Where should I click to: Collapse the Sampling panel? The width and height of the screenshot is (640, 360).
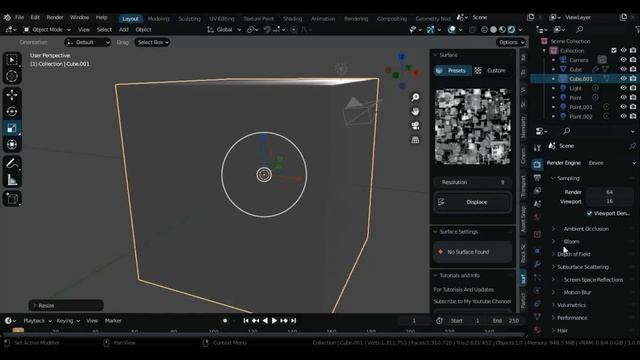point(568,178)
